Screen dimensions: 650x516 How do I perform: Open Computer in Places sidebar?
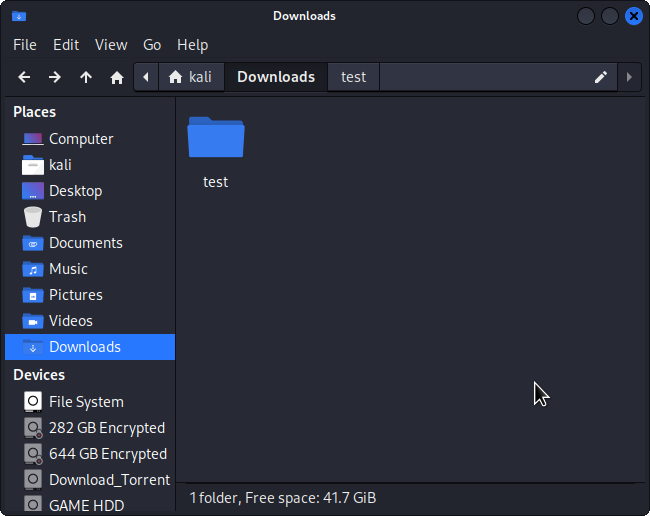point(90,139)
